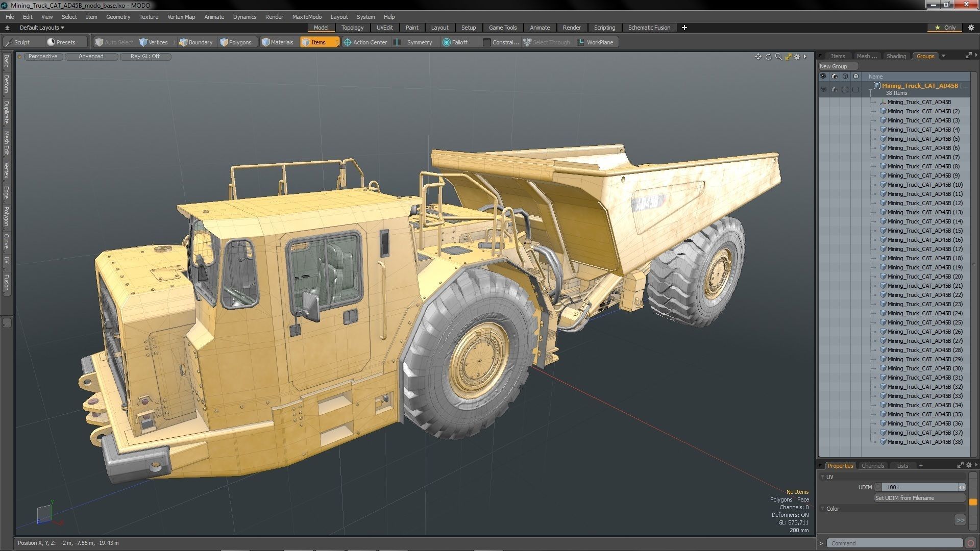Viewport: 980px width, 551px height.
Task: Open the Schematic Fusion layout tab
Action: (x=649, y=28)
